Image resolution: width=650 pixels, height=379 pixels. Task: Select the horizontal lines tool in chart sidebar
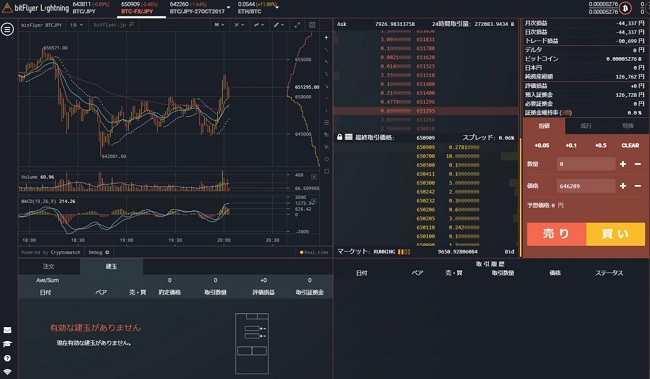click(x=326, y=123)
